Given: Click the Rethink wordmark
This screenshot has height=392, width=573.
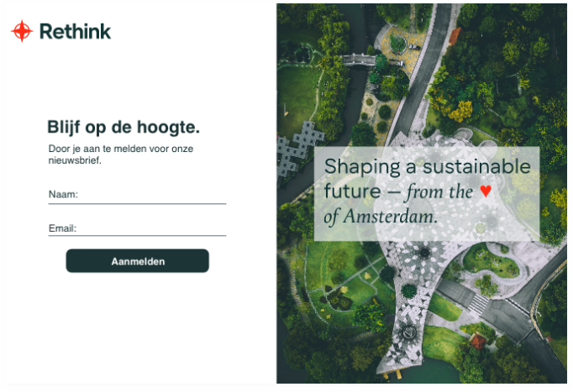Looking at the screenshot, I should point(75,31).
